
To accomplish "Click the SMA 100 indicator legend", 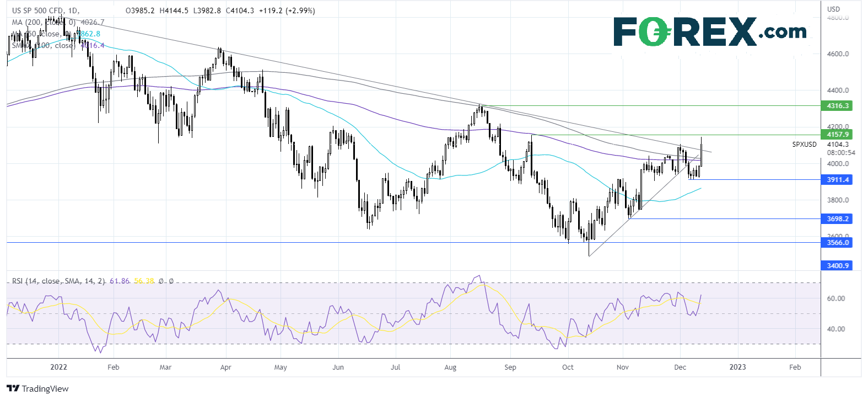I will coord(58,45).
